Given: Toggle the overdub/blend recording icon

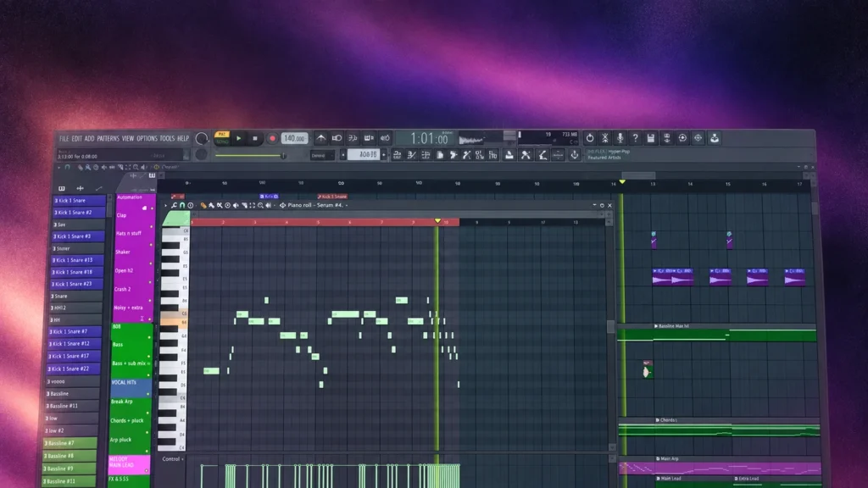Looking at the screenshot, I should (369, 138).
